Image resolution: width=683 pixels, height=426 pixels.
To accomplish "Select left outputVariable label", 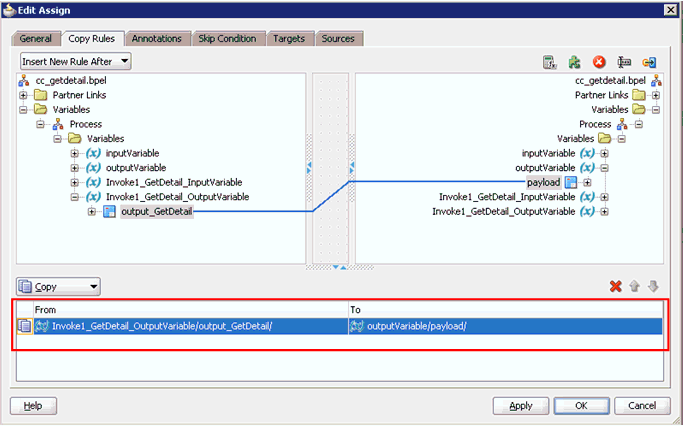I will point(136,168).
